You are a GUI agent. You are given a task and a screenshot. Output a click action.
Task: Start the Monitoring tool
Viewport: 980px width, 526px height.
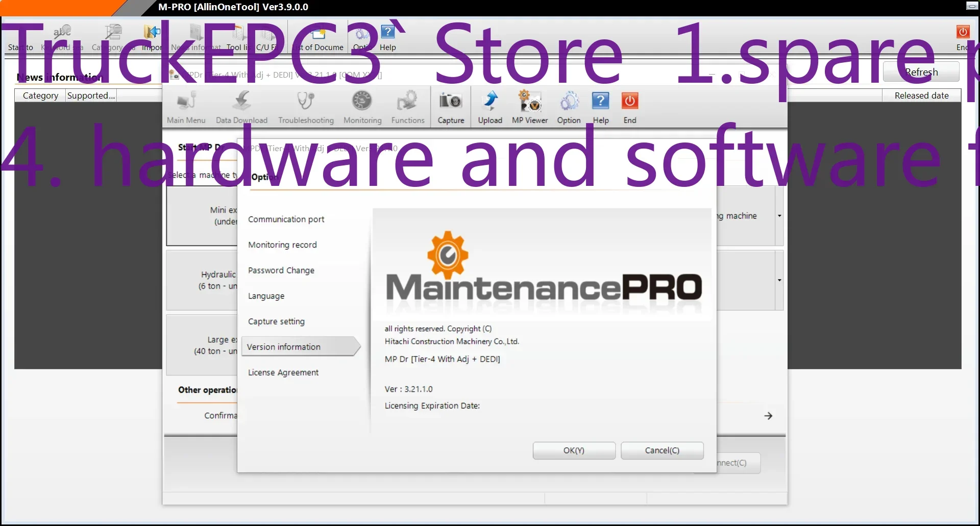[362, 106]
